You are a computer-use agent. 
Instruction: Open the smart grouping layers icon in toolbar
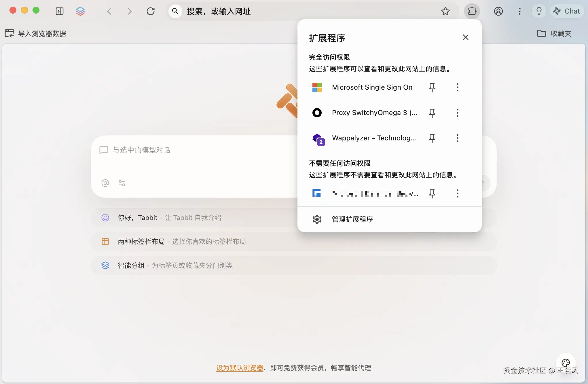click(80, 11)
